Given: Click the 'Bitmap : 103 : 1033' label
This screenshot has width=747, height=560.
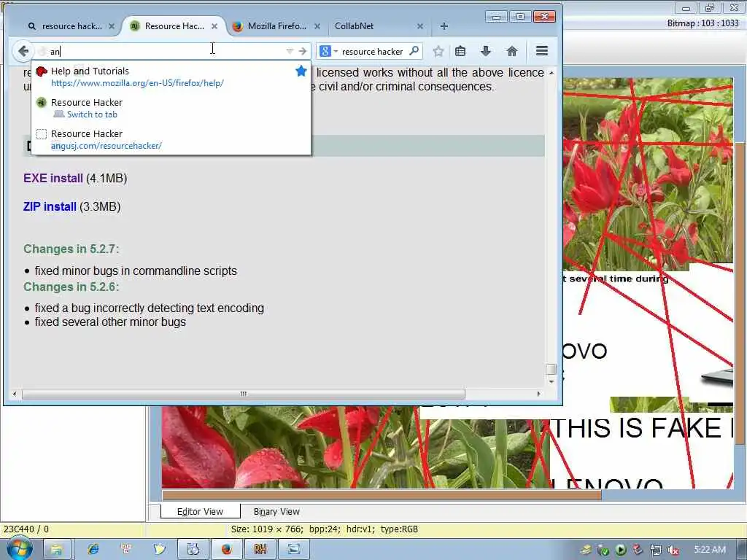Looking at the screenshot, I should pyautogui.click(x=703, y=23).
